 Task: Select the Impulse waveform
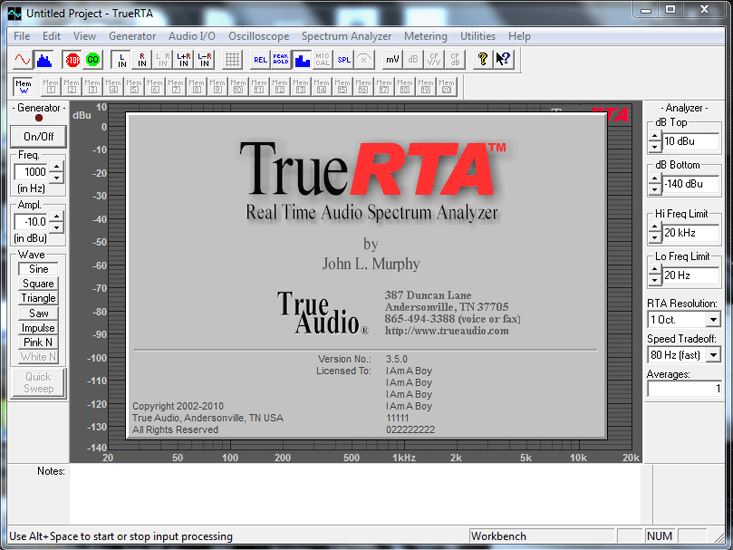click(x=38, y=328)
